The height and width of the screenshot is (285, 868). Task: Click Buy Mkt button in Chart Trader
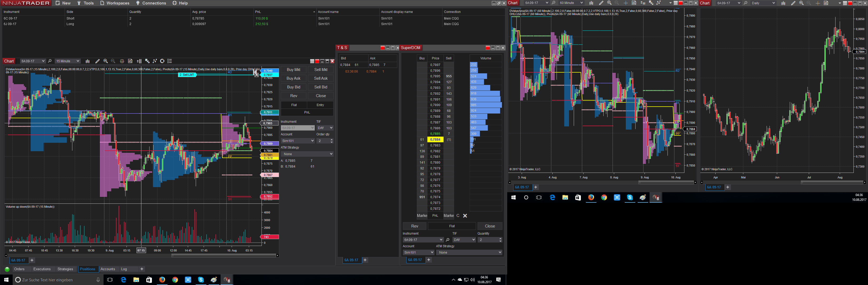(x=293, y=70)
